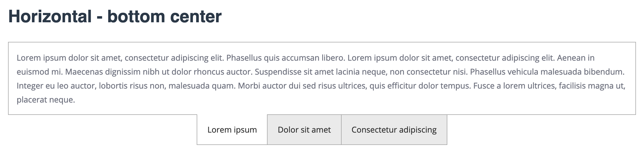This screenshot has height=153, width=644.
Task: Select the Lorem ipsum tab
Action: pos(232,130)
